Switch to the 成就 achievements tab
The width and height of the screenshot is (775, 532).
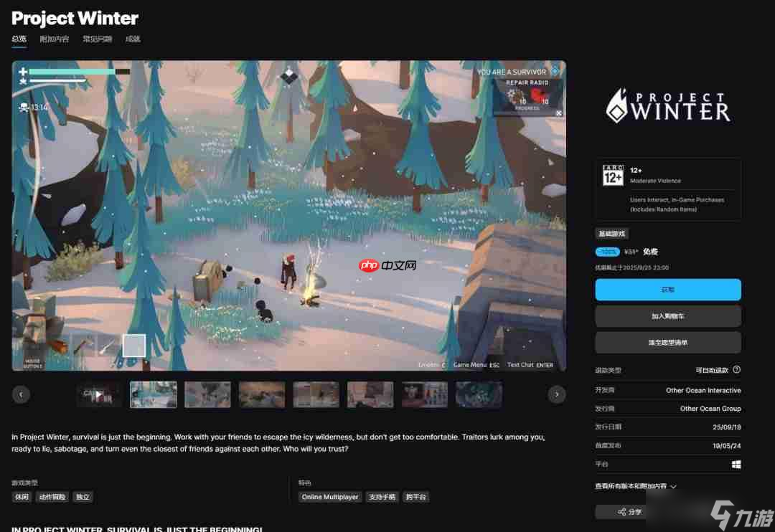pos(133,39)
